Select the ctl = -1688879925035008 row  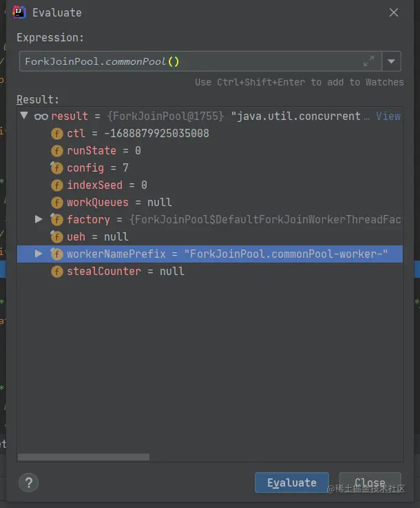coord(210,134)
